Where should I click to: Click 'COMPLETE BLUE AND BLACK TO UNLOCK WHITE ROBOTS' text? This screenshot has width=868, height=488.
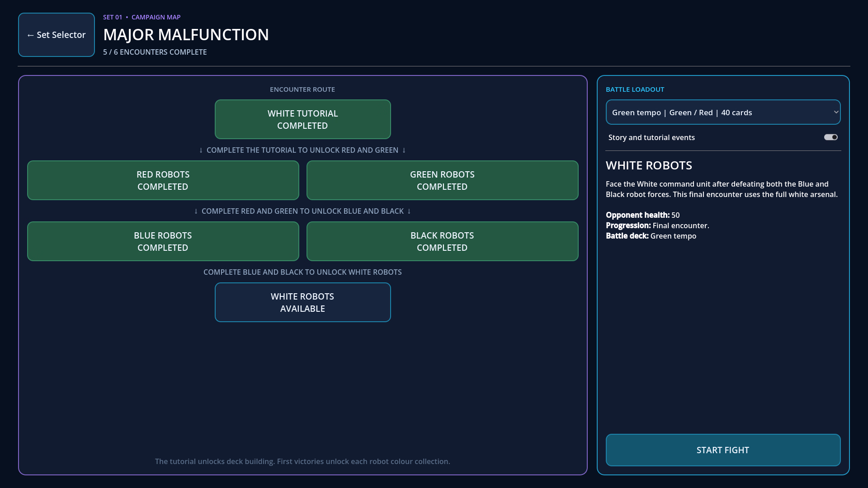[302, 272]
